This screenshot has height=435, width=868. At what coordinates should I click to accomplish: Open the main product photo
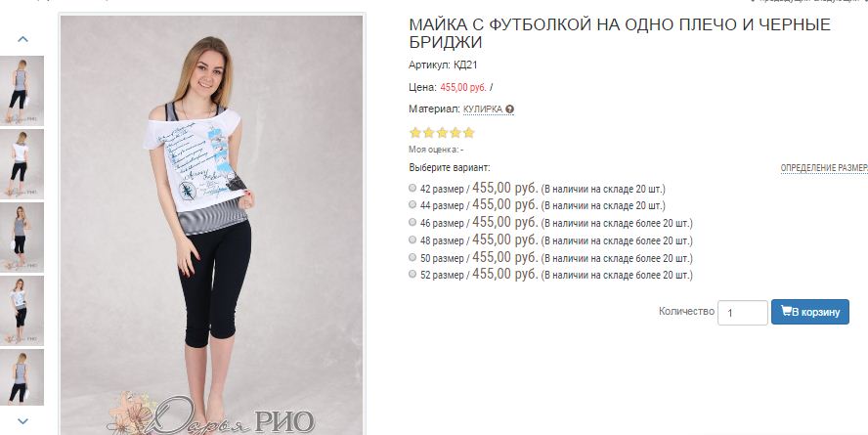point(211,224)
